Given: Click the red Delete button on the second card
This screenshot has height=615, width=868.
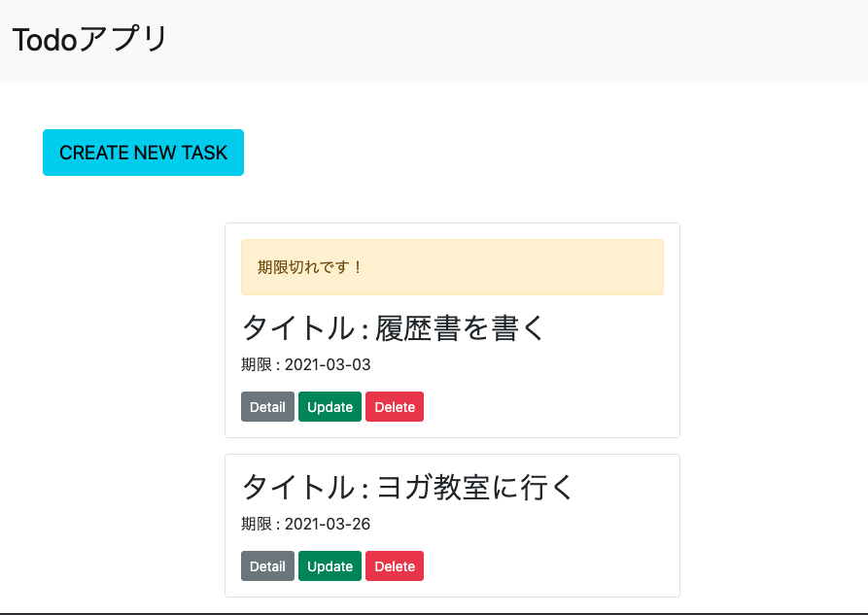Looking at the screenshot, I should 394,565.
